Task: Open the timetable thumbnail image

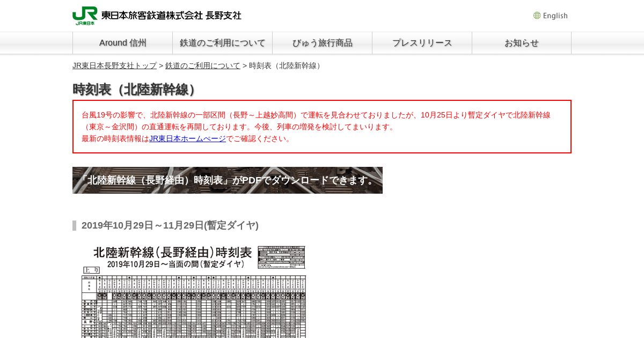Action: tap(194, 291)
